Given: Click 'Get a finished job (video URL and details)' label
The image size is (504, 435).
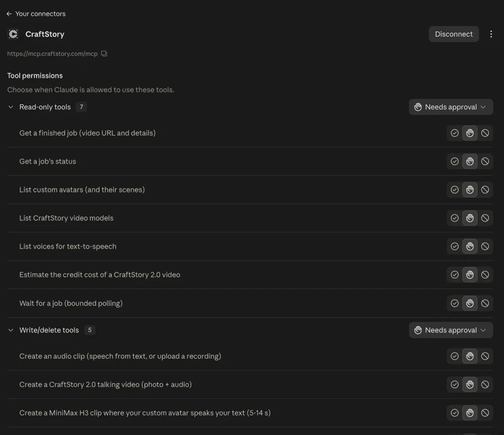Looking at the screenshot, I should [88, 133].
